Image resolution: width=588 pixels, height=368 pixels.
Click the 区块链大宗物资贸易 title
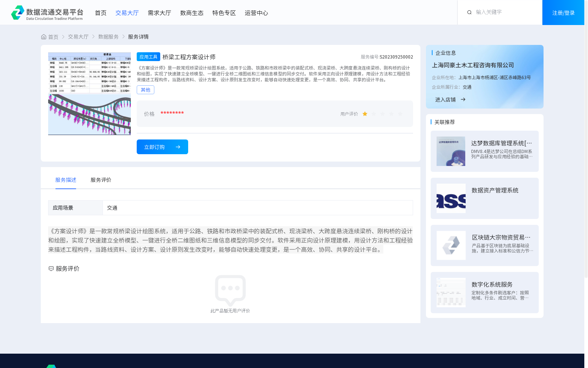501,237
